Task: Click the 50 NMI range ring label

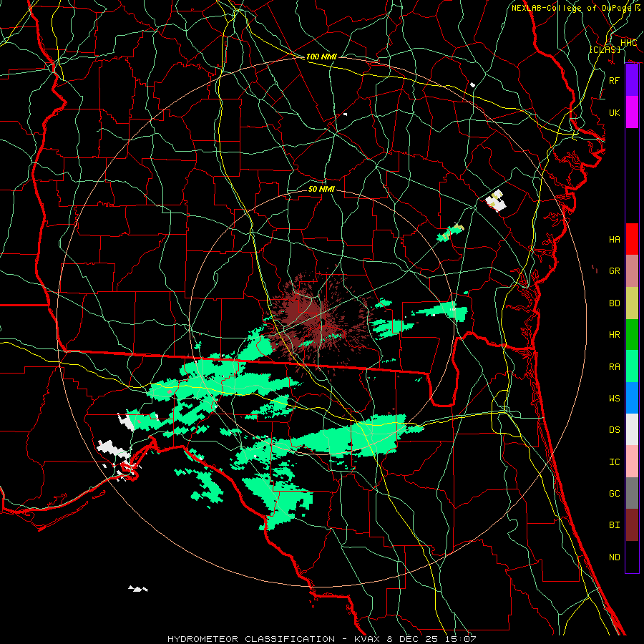Action: point(321,189)
